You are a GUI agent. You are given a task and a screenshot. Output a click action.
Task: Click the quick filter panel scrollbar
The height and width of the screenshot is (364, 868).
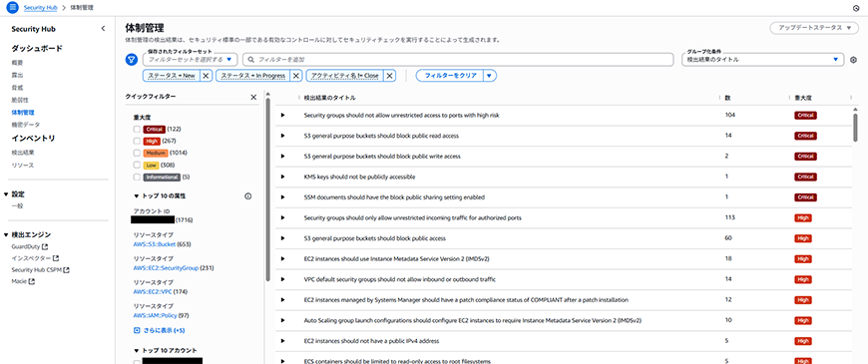(268, 188)
